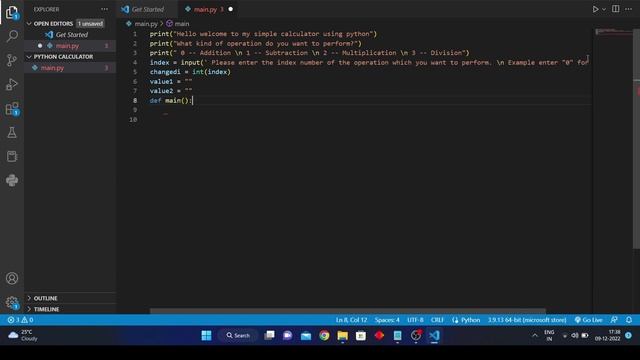Image resolution: width=640 pixels, height=360 pixels.
Task: Open the Python view in activity bar
Action: (12, 180)
